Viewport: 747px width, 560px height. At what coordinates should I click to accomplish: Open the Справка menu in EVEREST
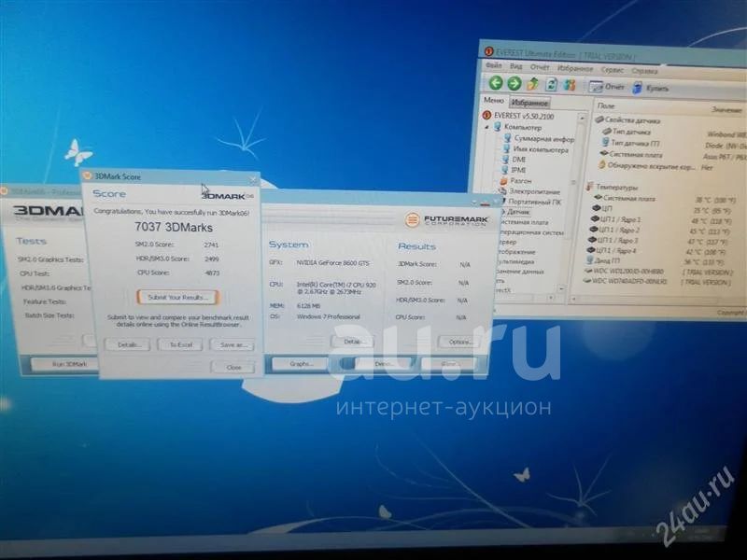click(644, 71)
